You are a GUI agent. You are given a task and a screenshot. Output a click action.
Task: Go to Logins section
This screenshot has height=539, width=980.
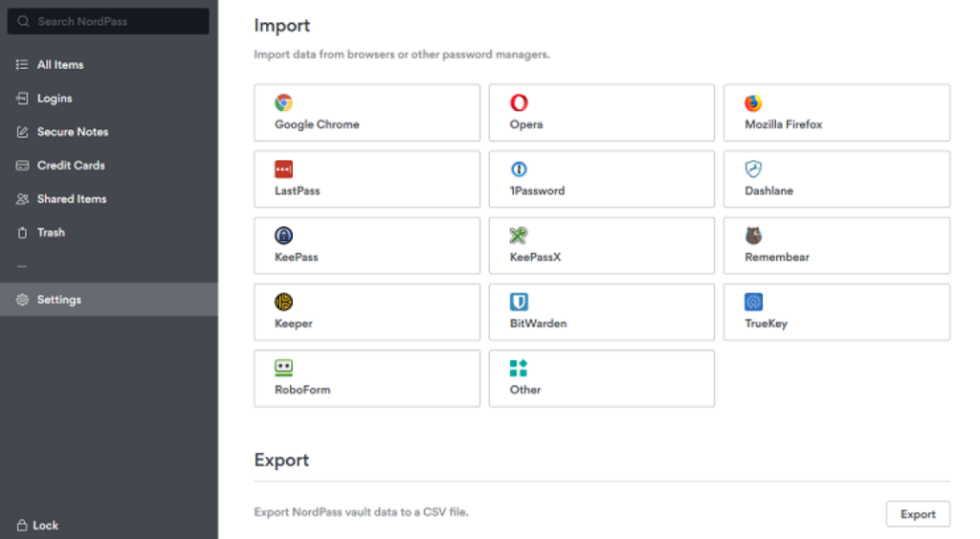(x=55, y=99)
